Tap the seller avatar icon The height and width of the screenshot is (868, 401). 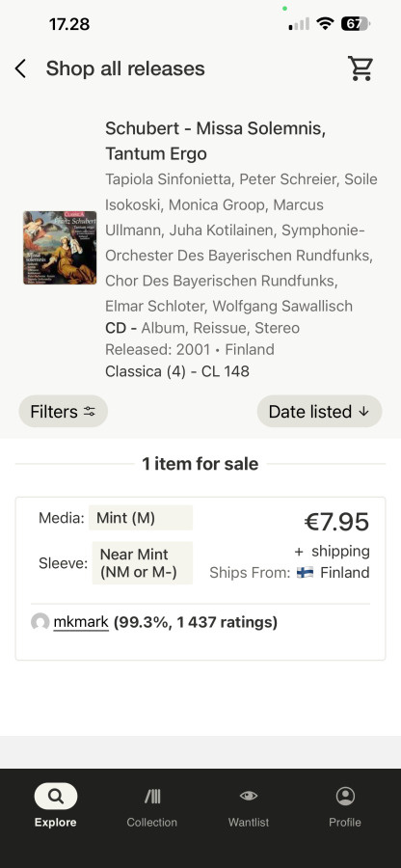(x=40, y=622)
